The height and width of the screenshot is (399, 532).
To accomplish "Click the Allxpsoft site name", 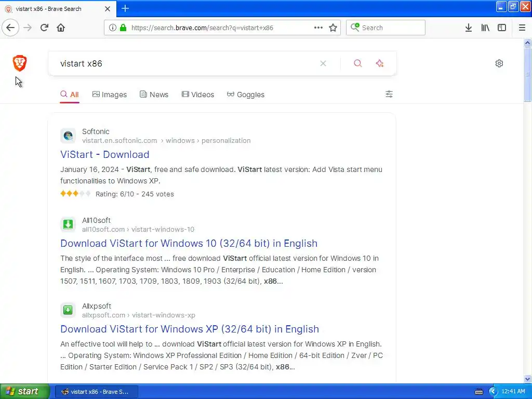I will click(97, 306).
